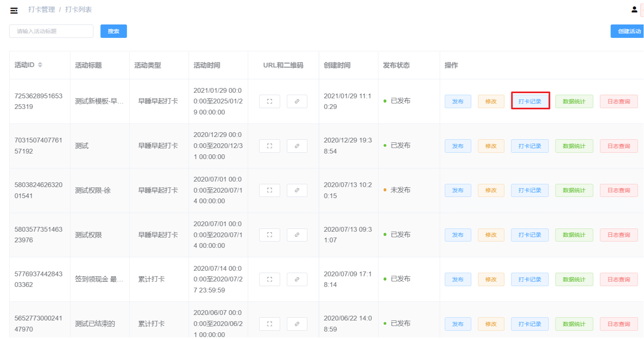Click link icon for 签到领现金 activity row

(x=297, y=279)
